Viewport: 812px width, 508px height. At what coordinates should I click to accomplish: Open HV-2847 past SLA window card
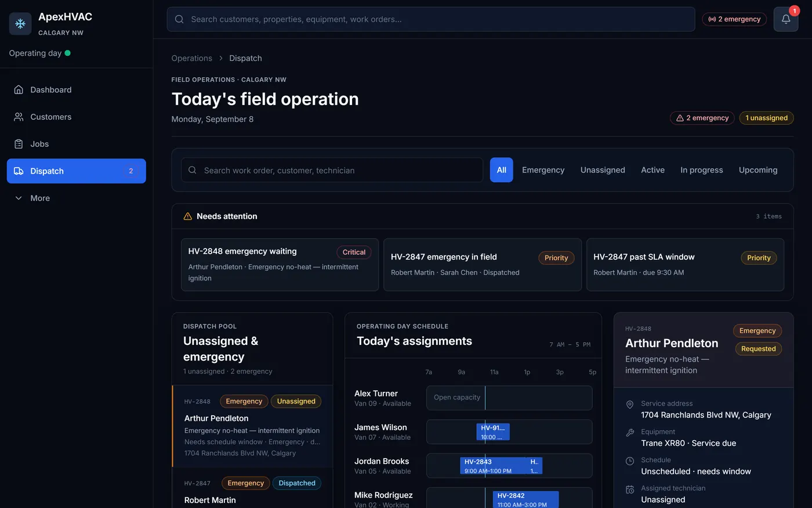pyautogui.click(x=685, y=265)
